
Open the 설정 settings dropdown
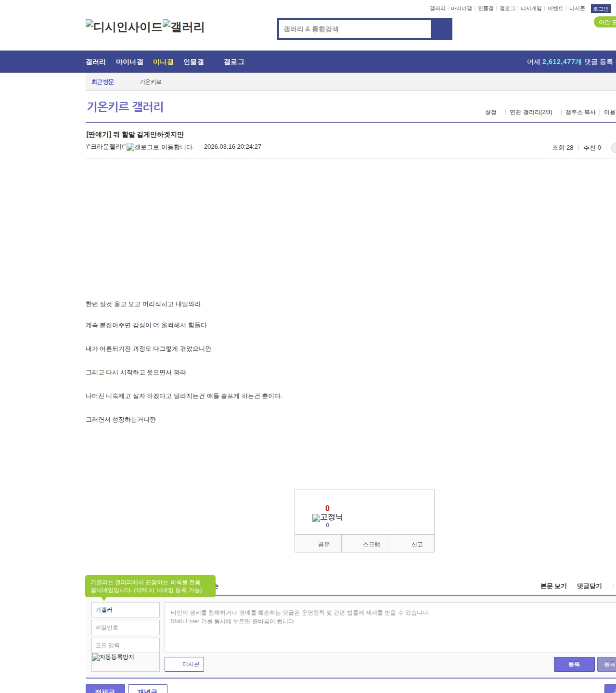(x=490, y=112)
